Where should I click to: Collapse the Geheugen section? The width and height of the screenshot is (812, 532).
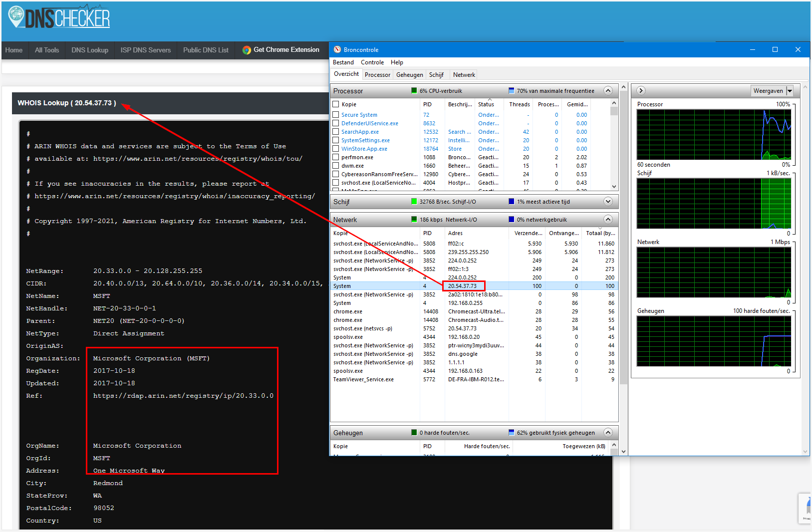click(x=608, y=433)
